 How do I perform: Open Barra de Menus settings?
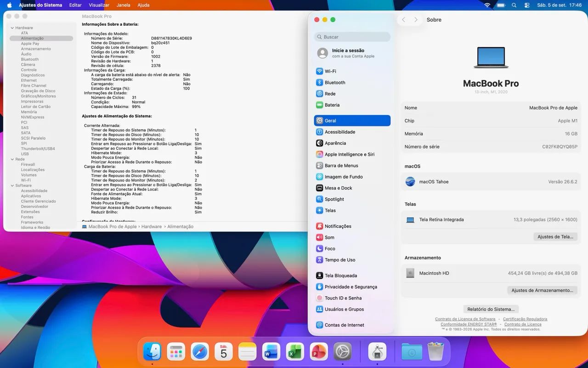coord(352,166)
